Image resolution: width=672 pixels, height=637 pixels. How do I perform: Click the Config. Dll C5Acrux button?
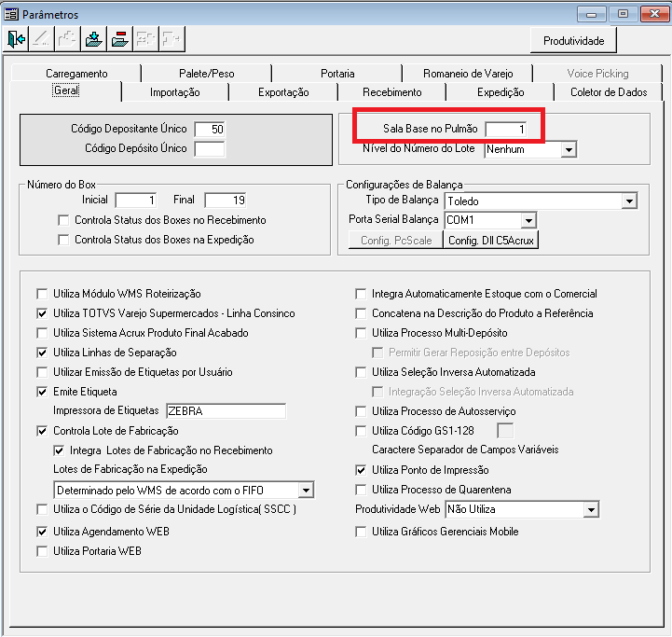(490, 241)
